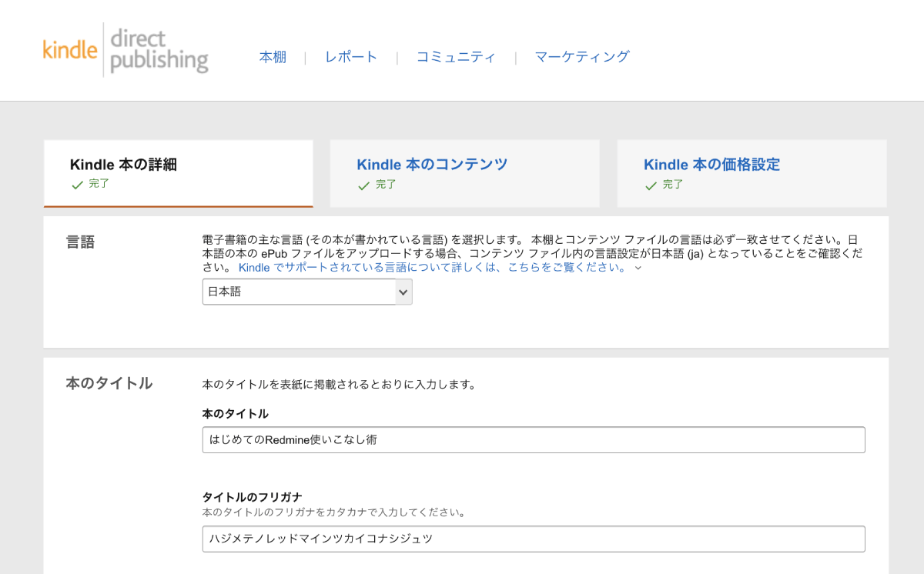The width and height of the screenshot is (924, 574).
Task: Click the green checkmark under Kindle 本の価格設定
Action: 651,185
